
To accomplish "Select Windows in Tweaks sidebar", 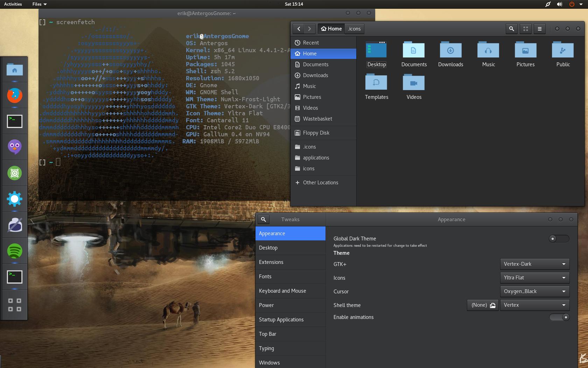I will pyautogui.click(x=290, y=362).
